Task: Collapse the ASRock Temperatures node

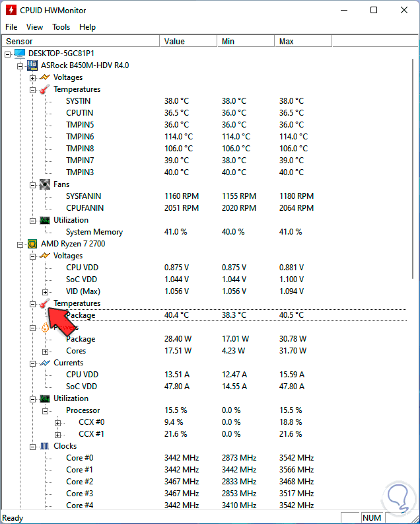Action: coord(32,90)
